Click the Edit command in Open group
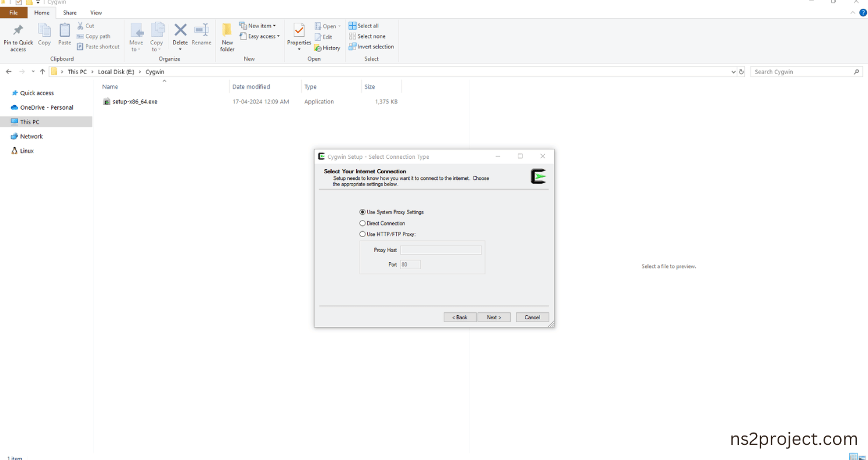 [x=323, y=37]
